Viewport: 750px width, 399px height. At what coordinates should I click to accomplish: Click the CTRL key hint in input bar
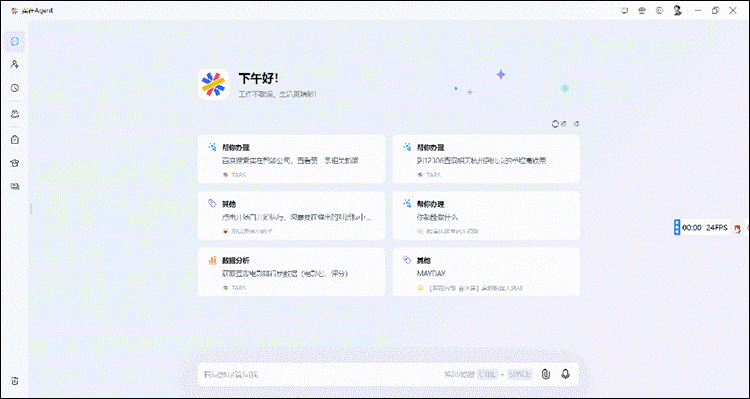(487, 374)
